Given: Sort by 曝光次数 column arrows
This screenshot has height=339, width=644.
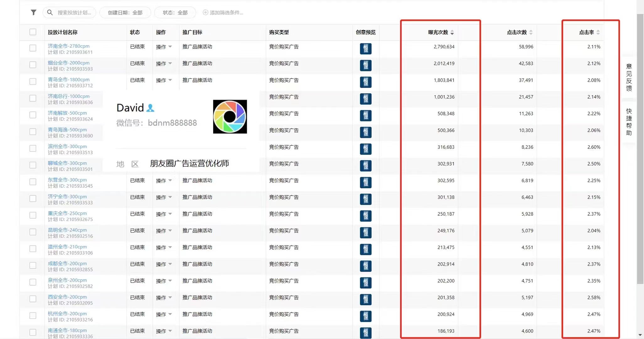Looking at the screenshot, I should tap(452, 32).
